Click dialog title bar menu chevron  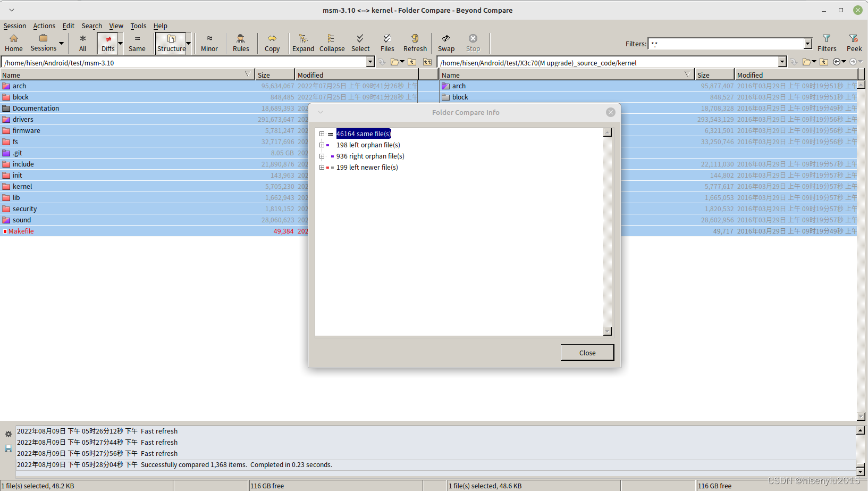[321, 112]
